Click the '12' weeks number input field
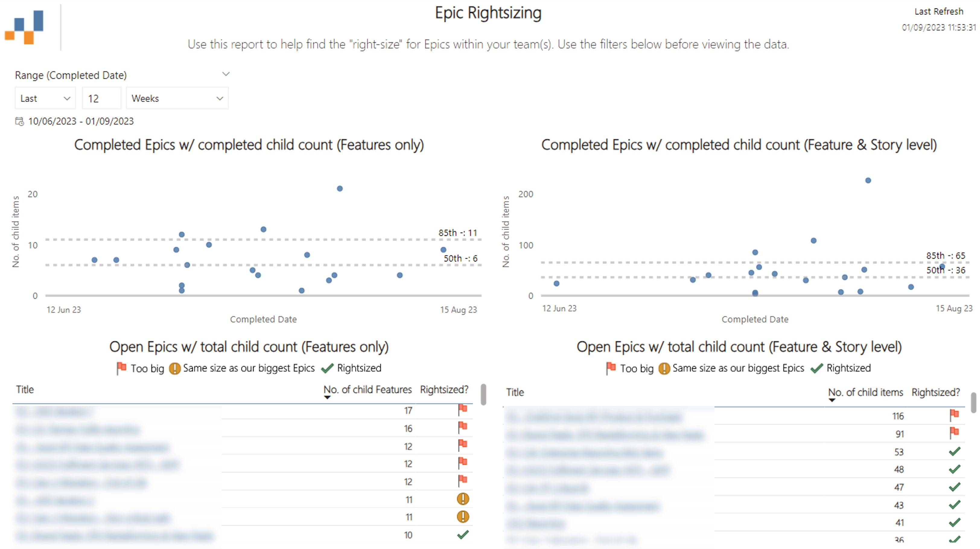This screenshot has width=980, height=549. [101, 98]
